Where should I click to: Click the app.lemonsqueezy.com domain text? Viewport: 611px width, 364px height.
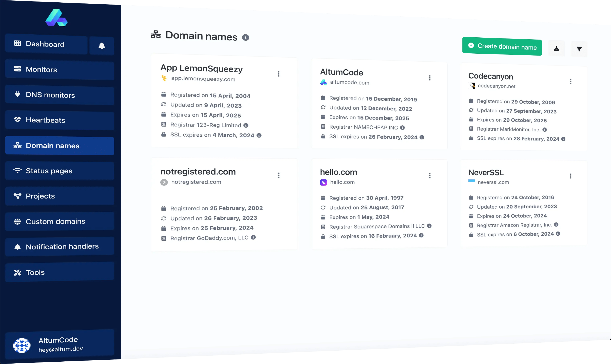203,79
